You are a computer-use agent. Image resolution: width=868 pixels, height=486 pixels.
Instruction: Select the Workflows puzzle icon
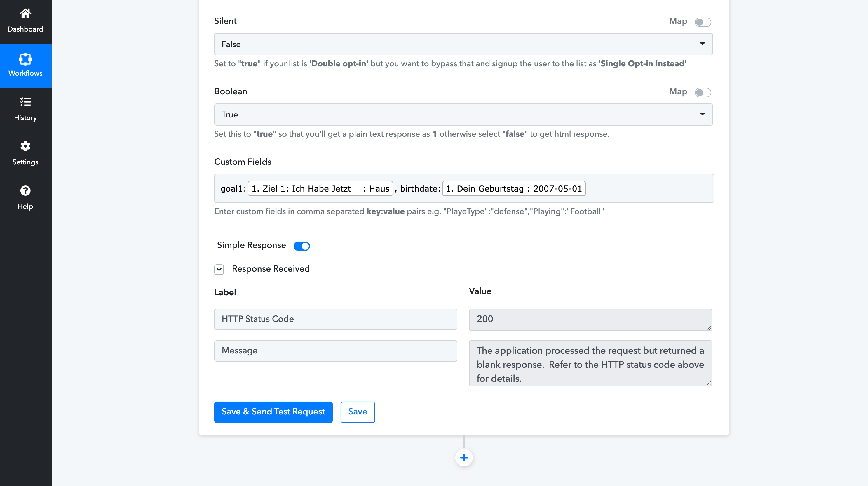(25, 59)
